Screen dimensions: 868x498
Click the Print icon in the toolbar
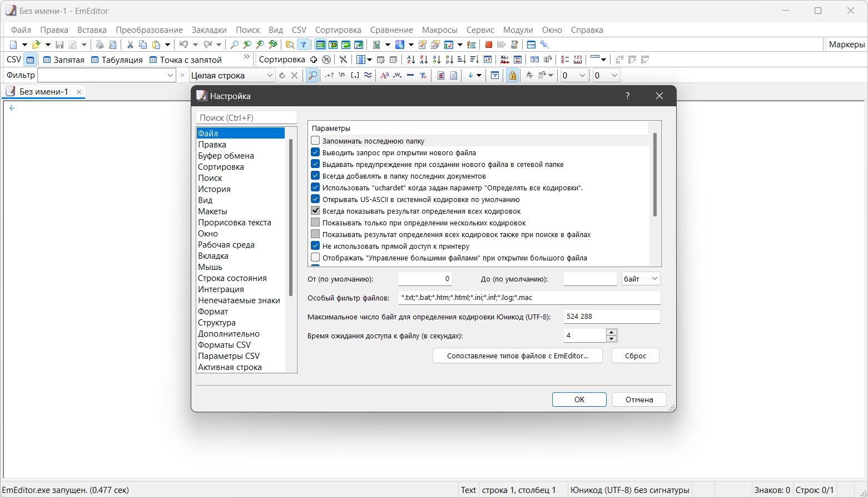[x=100, y=45]
